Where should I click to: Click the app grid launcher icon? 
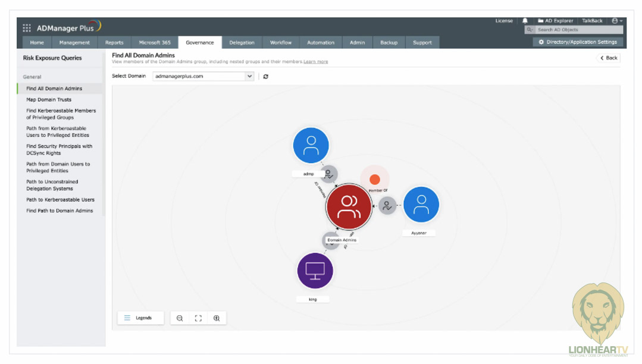click(27, 28)
